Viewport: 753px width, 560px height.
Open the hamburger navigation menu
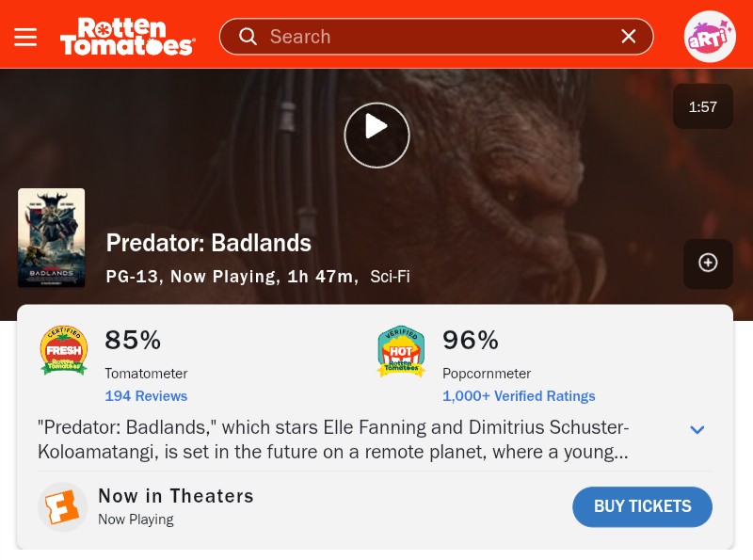click(25, 37)
